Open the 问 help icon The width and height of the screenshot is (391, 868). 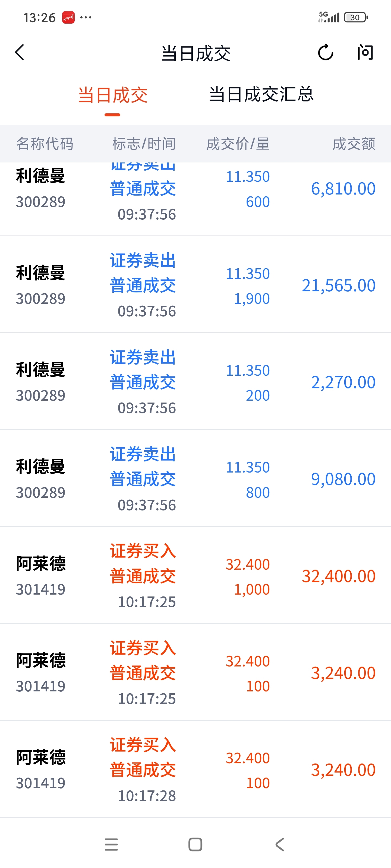pyautogui.click(x=366, y=53)
